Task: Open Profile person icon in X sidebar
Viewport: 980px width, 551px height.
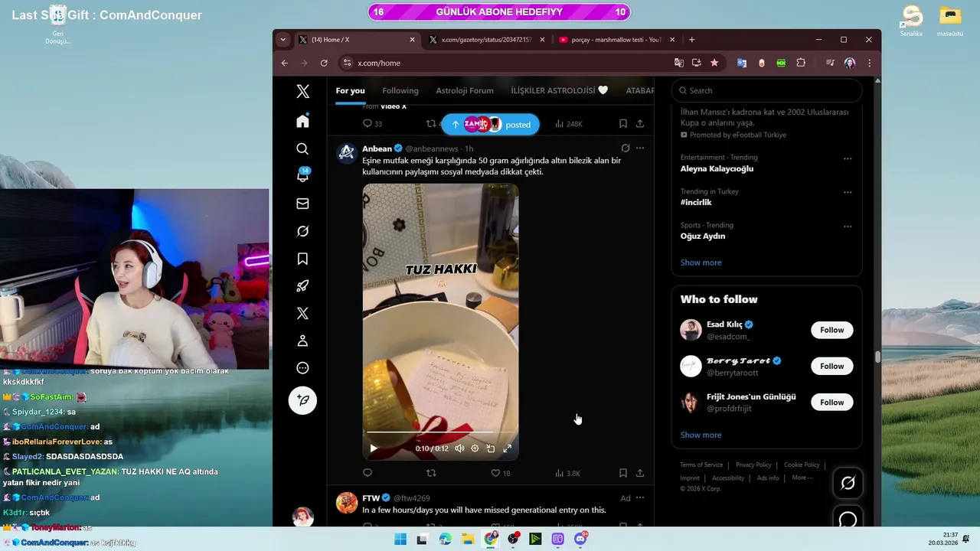Action: pos(302,341)
